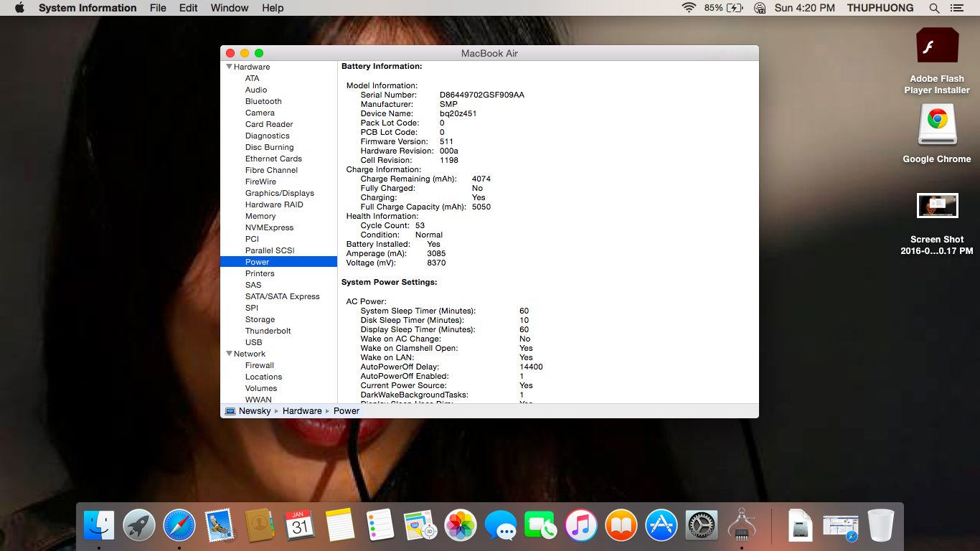Open the Wi-Fi status menu
980x551 pixels.
[689, 8]
